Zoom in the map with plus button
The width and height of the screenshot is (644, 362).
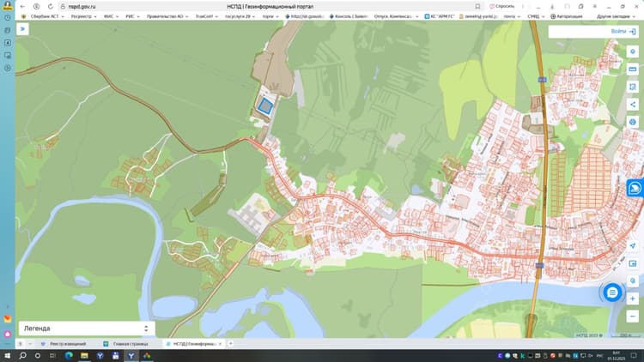point(633,299)
